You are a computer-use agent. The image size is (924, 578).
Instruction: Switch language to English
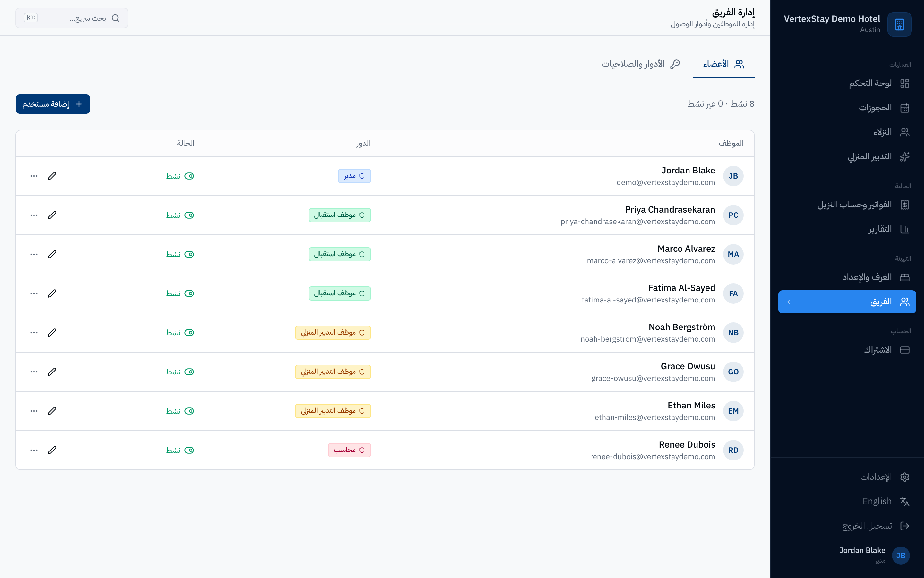click(847, 501)
